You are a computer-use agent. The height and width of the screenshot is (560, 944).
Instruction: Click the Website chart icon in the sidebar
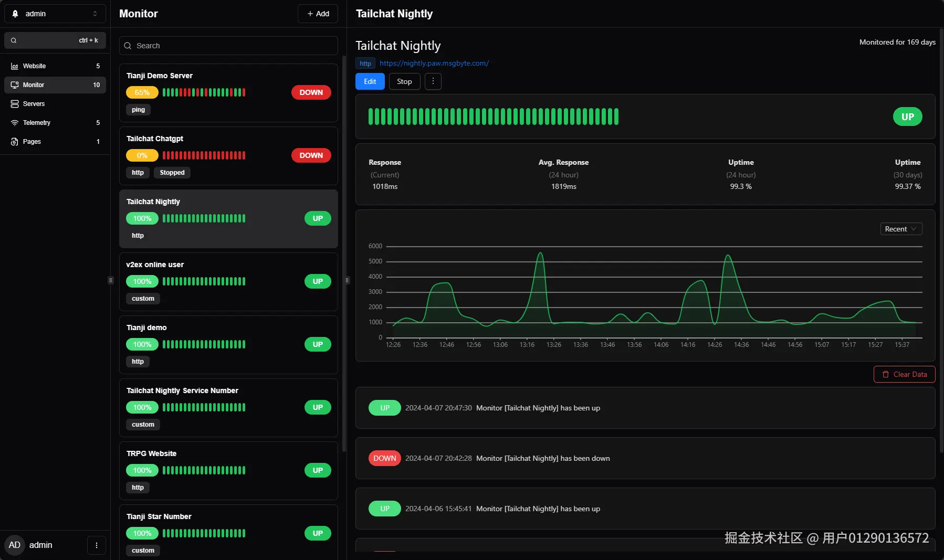[15, 66]
